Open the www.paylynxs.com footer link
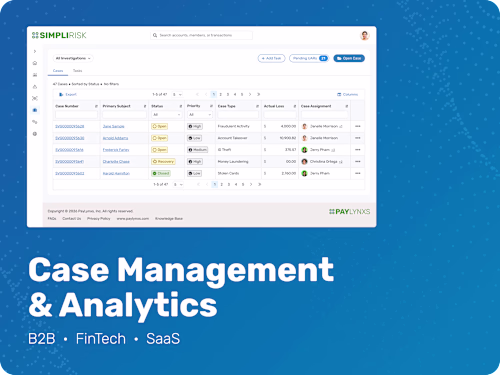This screenshot has height=375, width=500. 133,219
